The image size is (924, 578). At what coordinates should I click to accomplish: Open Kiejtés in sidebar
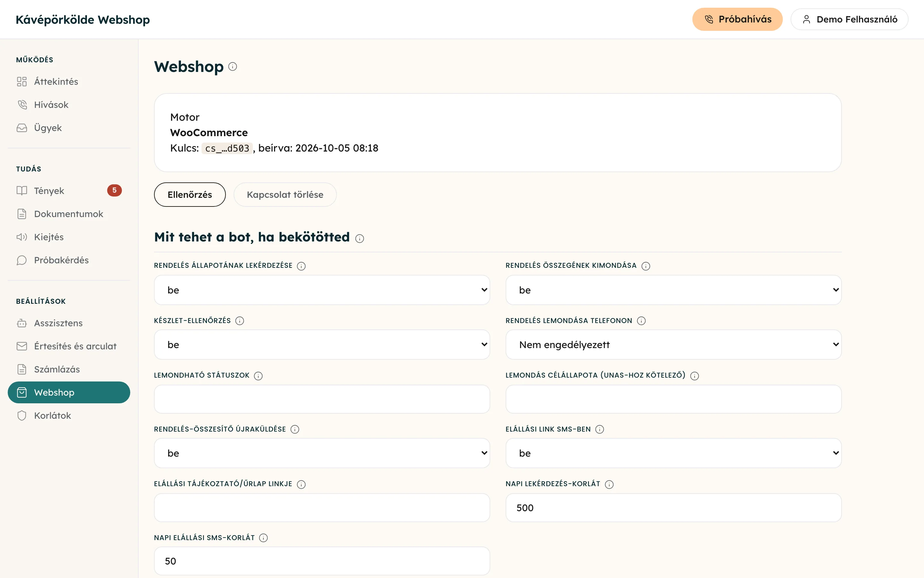coord(69,237)
